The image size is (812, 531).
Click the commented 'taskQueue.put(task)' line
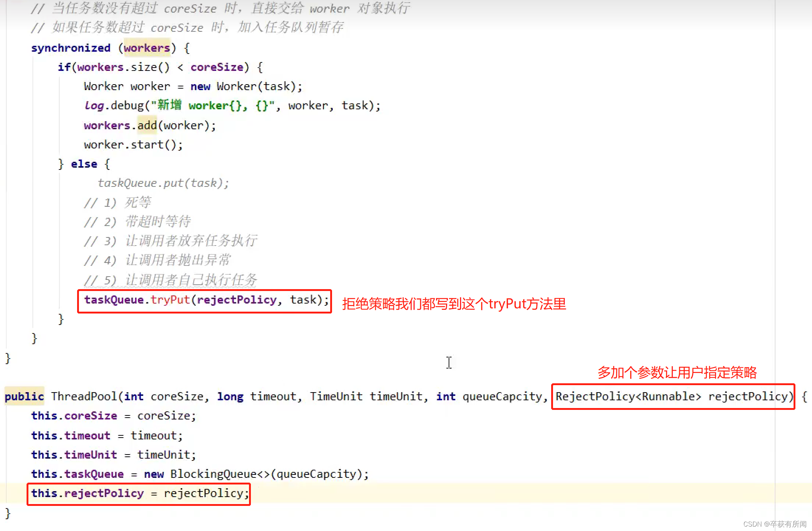coord(163,183)
